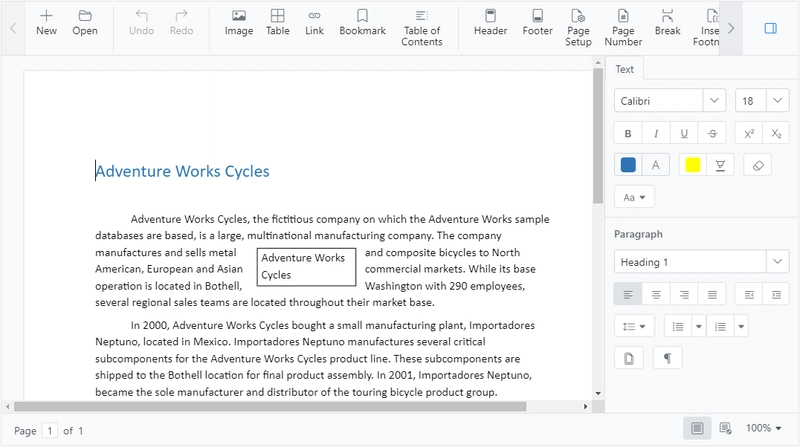This screenshot has height=447, width=800.
Task: Add a Bookmark from the toolbar
Action: click(x=362, y=23)
